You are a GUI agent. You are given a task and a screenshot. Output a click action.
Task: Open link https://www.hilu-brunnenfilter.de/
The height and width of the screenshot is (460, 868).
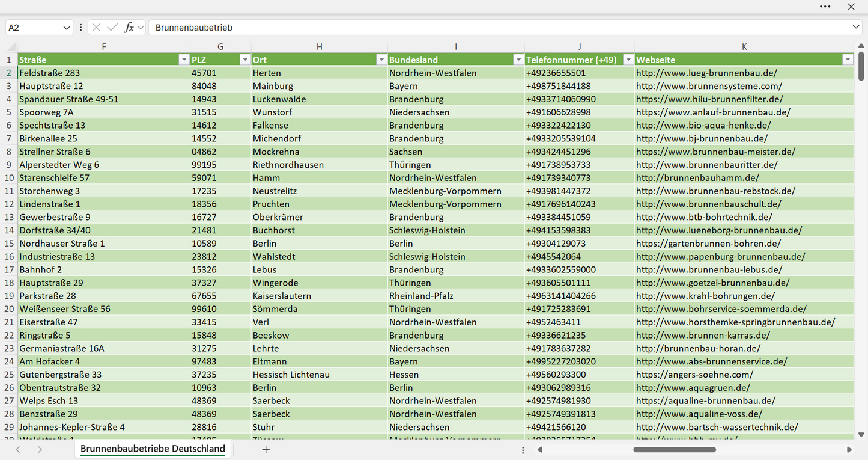709,99
